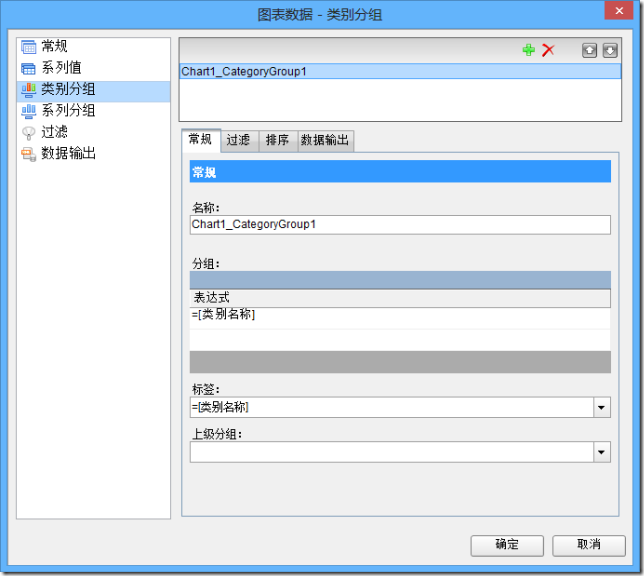The image size is (644, 576).
Task: Switch to the 常规 tab
Action: [200, 140]
